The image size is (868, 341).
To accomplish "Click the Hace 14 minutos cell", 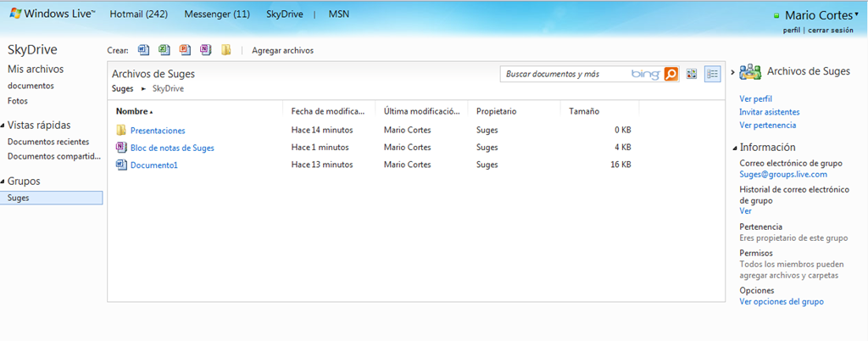I will [321, 131].
